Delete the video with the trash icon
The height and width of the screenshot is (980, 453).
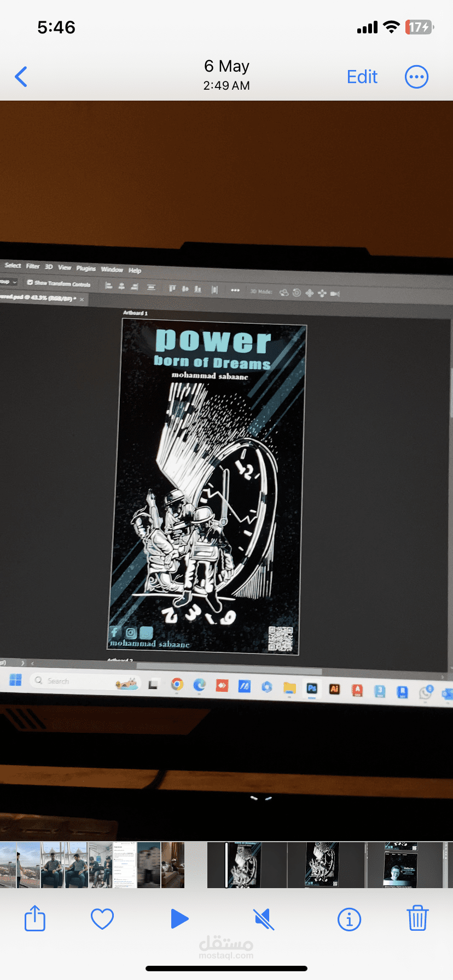tap(417, 918)
